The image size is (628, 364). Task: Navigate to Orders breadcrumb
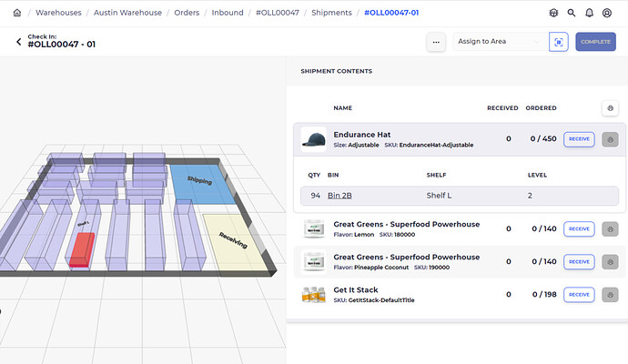click(x=187, y=13)
